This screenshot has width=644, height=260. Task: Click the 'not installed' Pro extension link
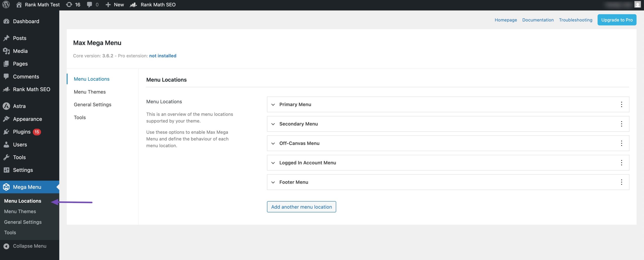pos(163,56)
